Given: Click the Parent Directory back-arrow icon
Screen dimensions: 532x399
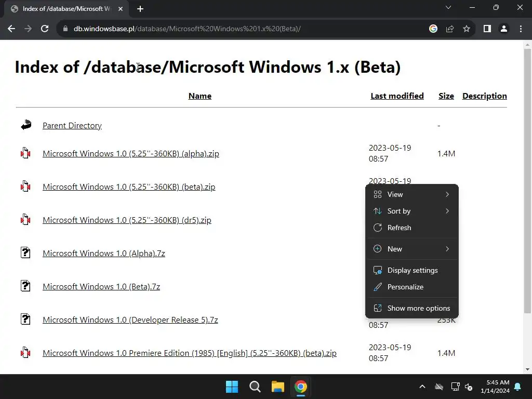Looking at the screenshot, I should [x=26, y=125].
